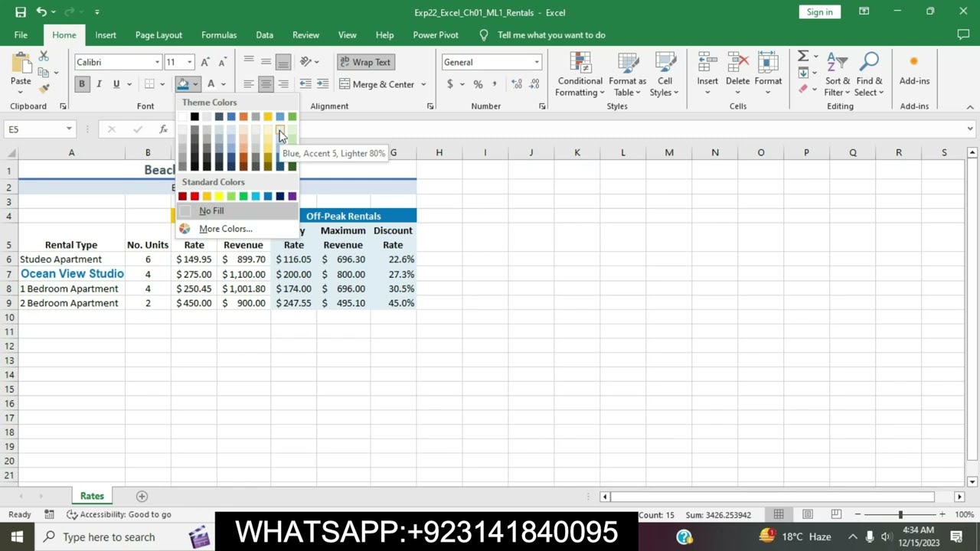
Task: Expand the Name Box dropdown arrow
Action: (x=69, y=129)
